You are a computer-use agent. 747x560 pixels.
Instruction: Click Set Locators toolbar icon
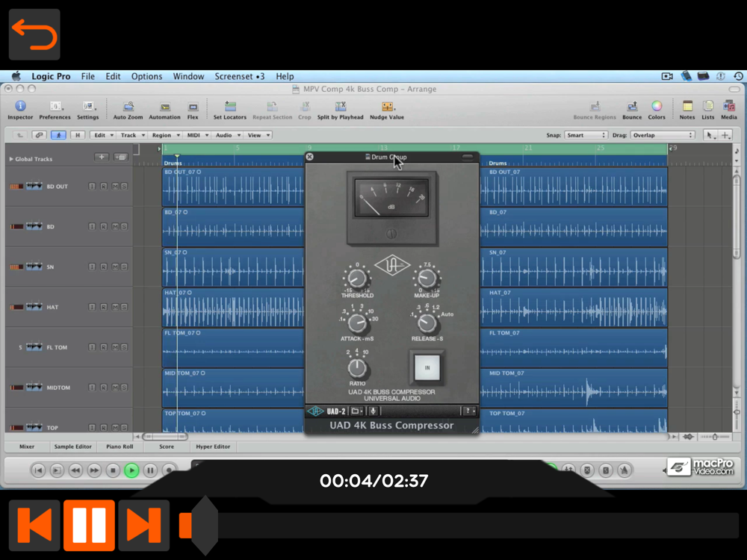[230, 110]
